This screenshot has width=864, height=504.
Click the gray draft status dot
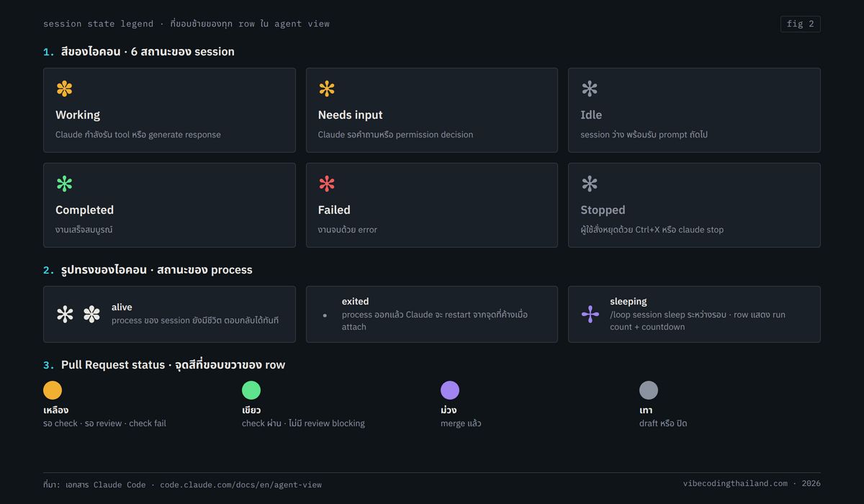(649, 390)
